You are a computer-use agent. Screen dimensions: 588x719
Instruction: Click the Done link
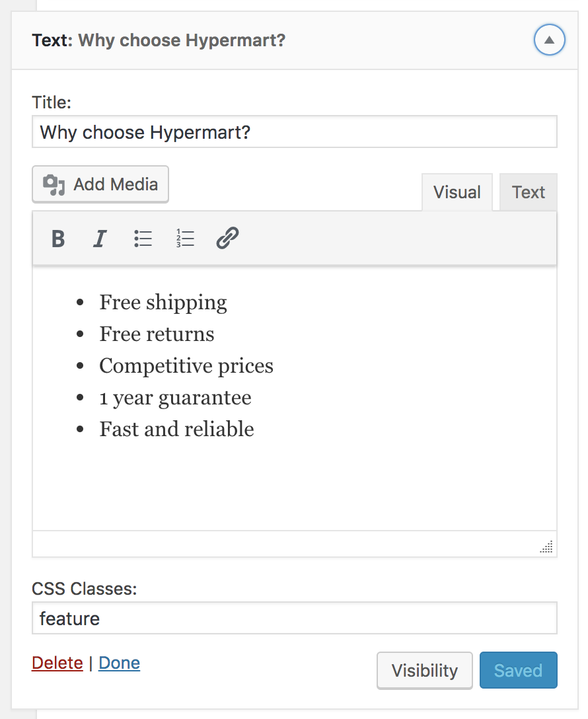click(x=119, y=663)
